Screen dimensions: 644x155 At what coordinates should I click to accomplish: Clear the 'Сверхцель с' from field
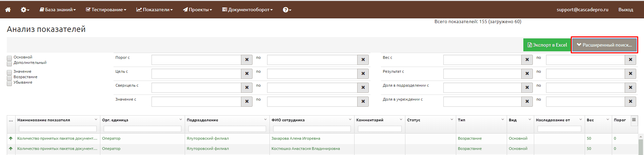(x=247, y=88)
